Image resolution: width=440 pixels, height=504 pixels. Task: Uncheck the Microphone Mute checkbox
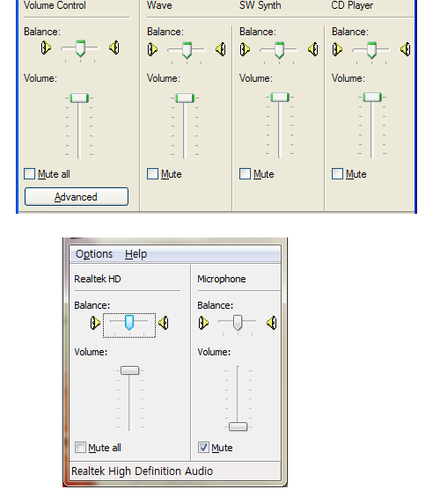[x=203, y=448]
